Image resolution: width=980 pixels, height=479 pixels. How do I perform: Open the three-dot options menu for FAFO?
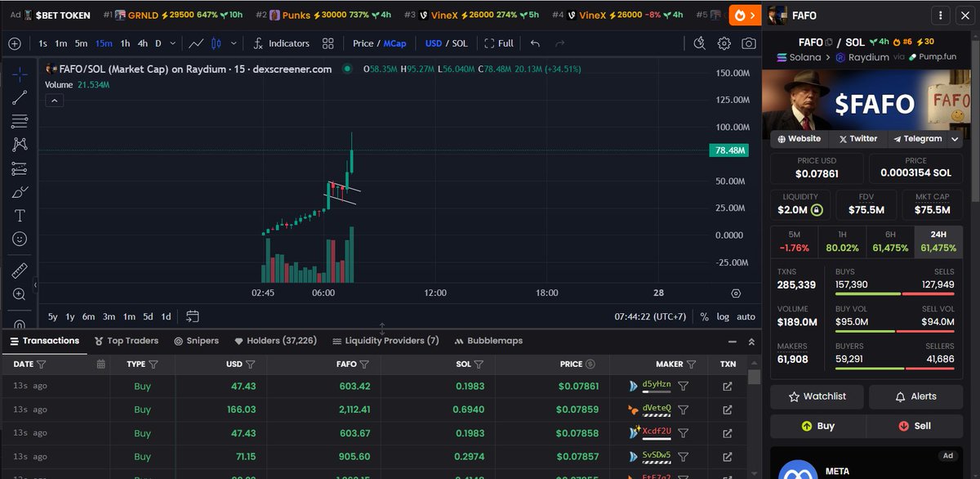tap(942, 15)
